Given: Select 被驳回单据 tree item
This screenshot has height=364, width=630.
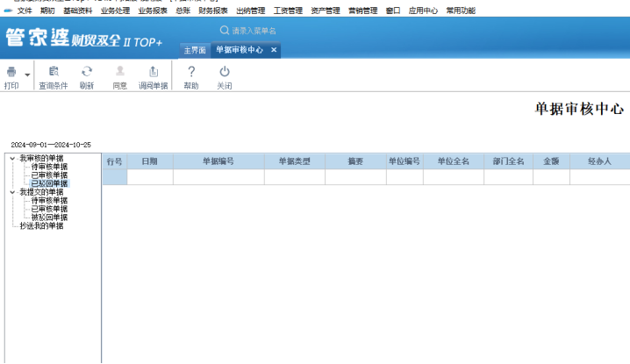Looking at the screenshot, I should 49,217.
